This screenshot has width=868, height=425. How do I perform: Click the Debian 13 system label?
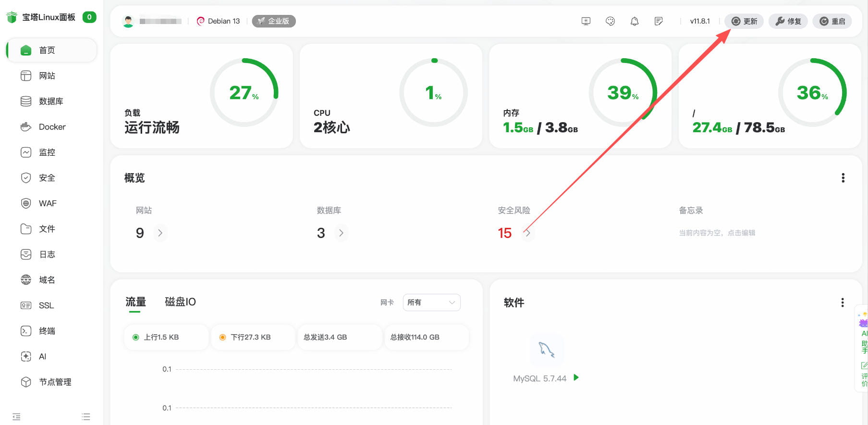(x=218, y=21)
